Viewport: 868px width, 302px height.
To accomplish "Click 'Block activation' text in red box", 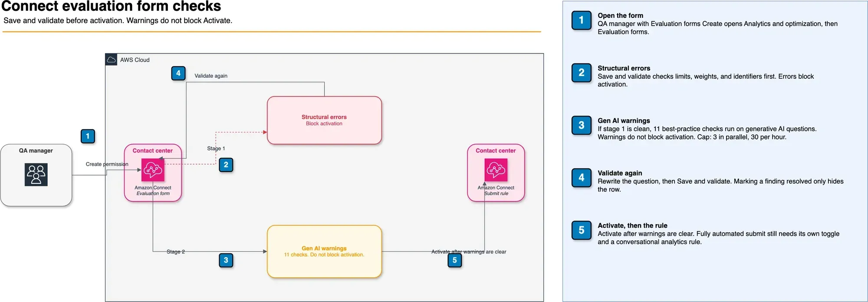I will (x=324, y=124).
